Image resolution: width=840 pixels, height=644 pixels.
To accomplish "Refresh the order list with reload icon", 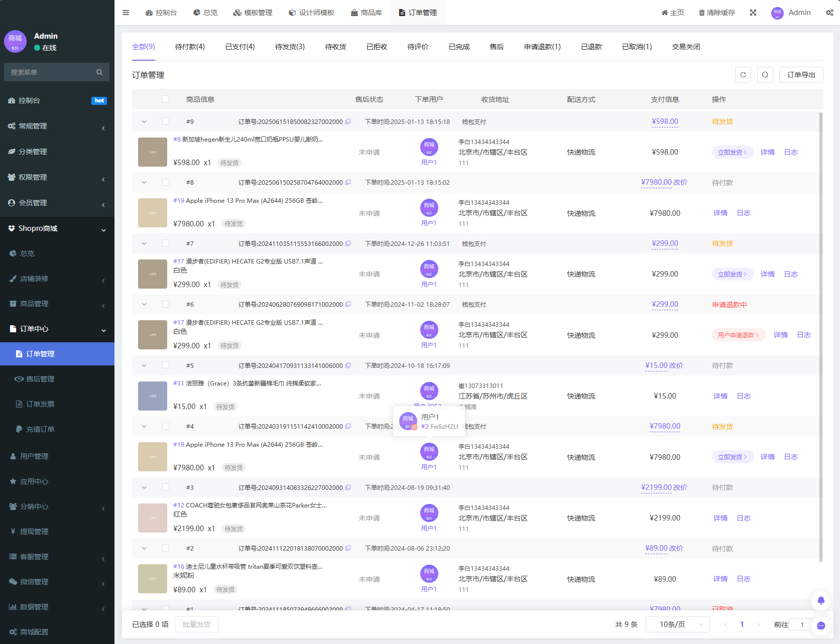I will 743,74.
